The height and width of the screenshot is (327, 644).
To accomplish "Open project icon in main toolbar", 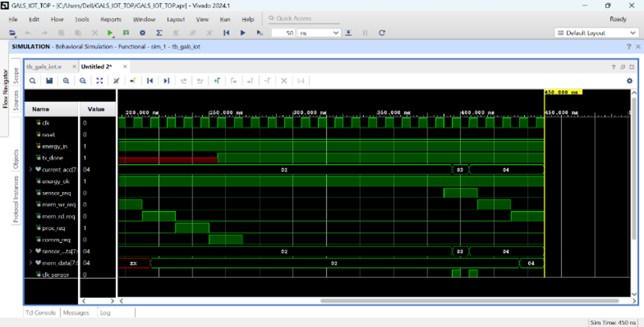I will click(x=13, y=33).
